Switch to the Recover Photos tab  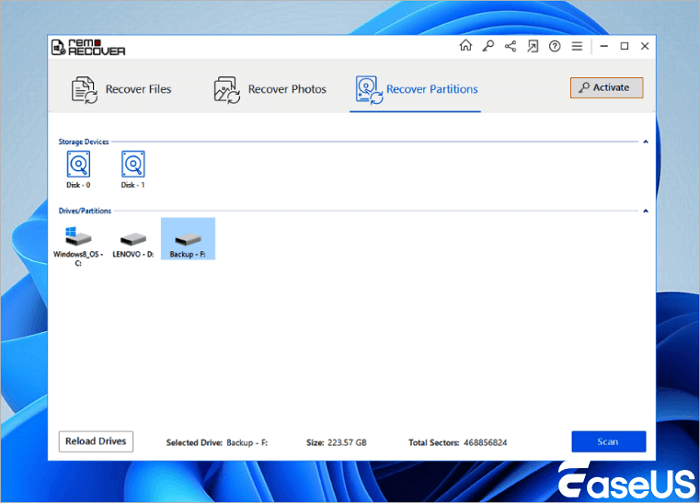(x=270, y=89)
